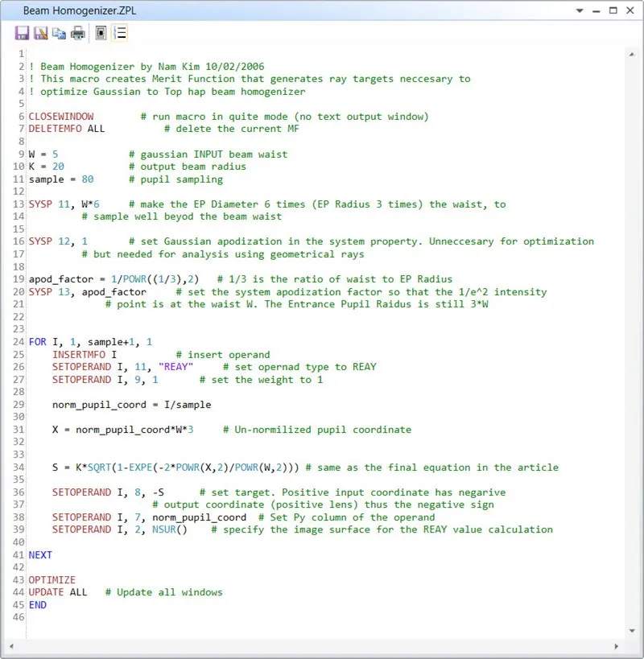Click the vertical scrollbar down arrow

634,632
